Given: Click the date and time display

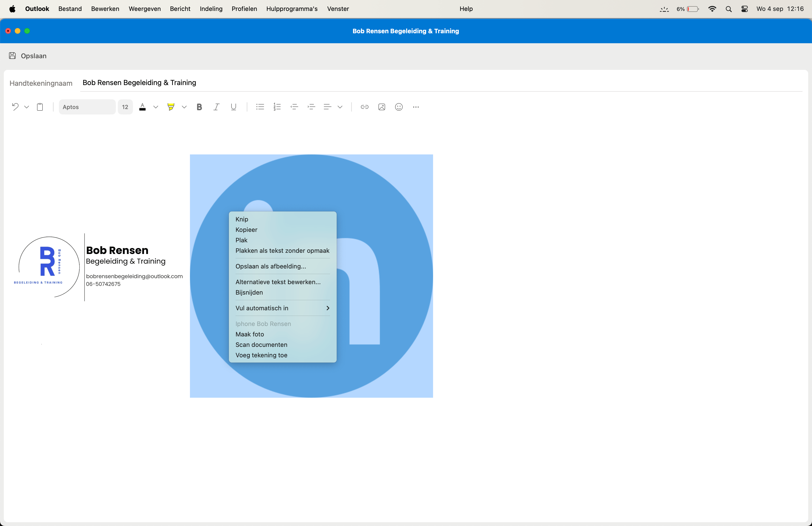Looking at the screenshot, I should [780, 9].
